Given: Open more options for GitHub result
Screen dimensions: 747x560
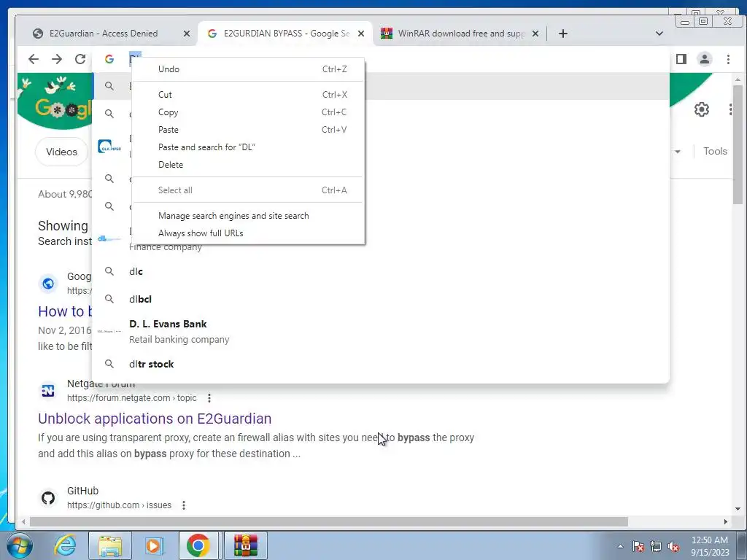Looking at the screenshot, I should click(x=184, y=505).
